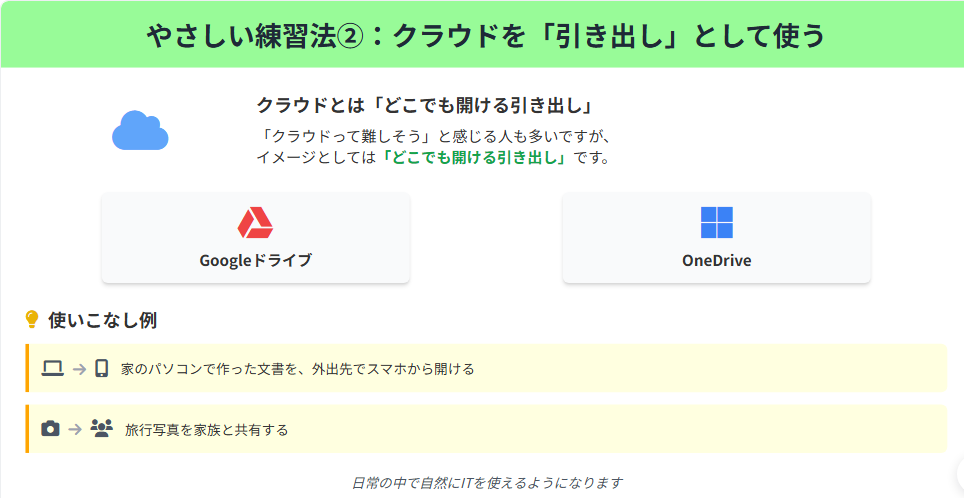Click the smartphone icon in first example
The image size is (964, 498).
pos(101,368)
